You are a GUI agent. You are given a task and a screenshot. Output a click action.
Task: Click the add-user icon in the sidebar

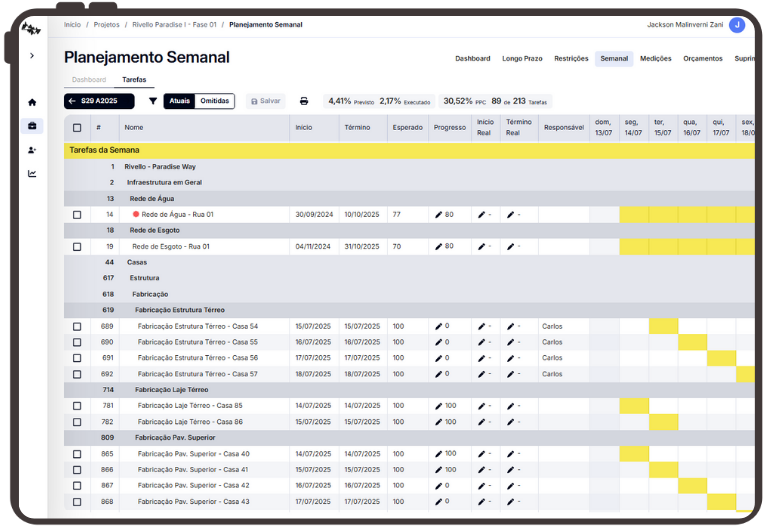(x=32, y=150)
